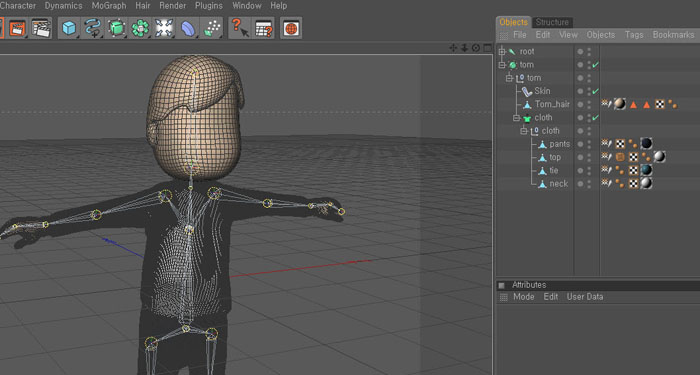
Task: Select the root object name
Action: click(527, 52)
